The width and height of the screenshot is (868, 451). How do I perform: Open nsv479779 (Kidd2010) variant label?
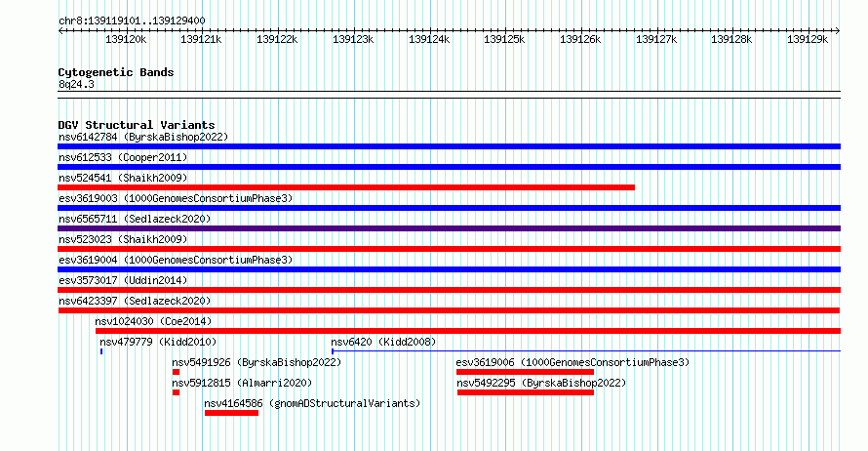click(158, 342)
